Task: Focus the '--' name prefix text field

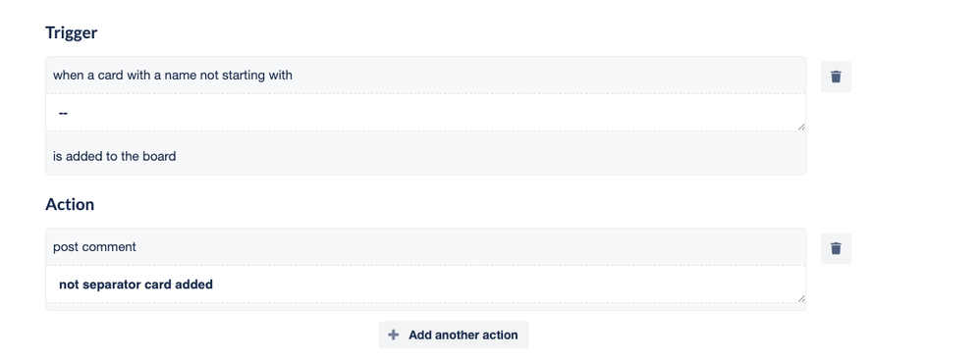Action: [425, 113]
